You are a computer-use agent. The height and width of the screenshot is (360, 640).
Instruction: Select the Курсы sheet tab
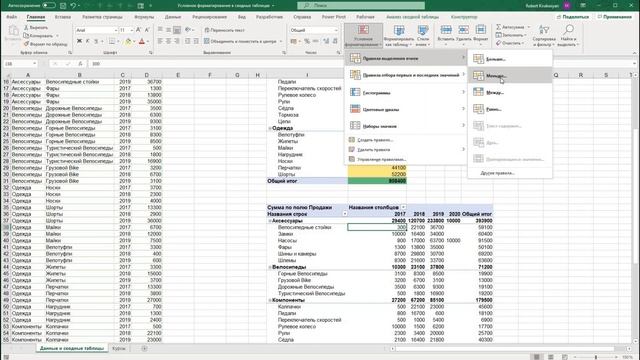[x=119, y=349]
